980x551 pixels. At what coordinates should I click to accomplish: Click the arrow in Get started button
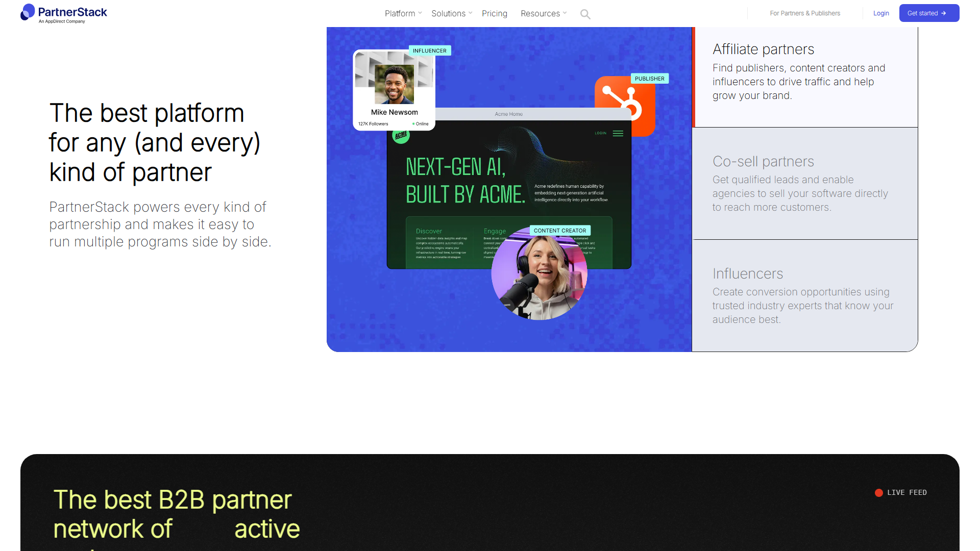(x=944, y=13)
